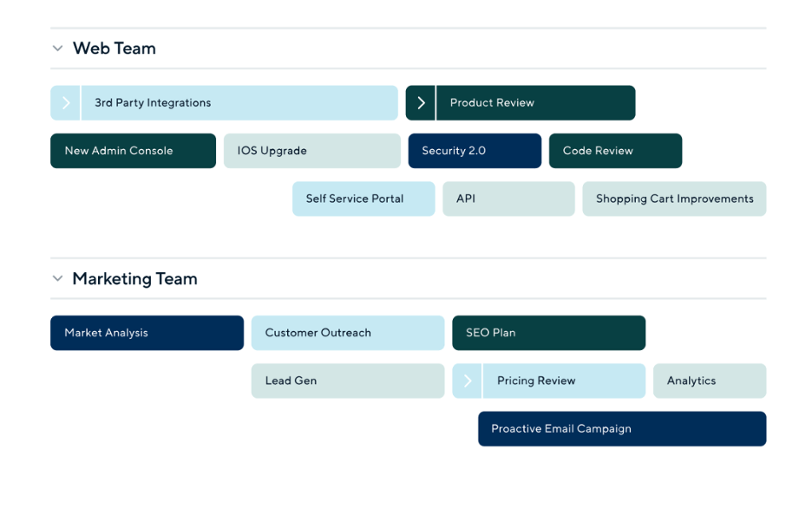Open the API roadmap item
Screen dimensions: 812x527
click(x=508, y=198)
